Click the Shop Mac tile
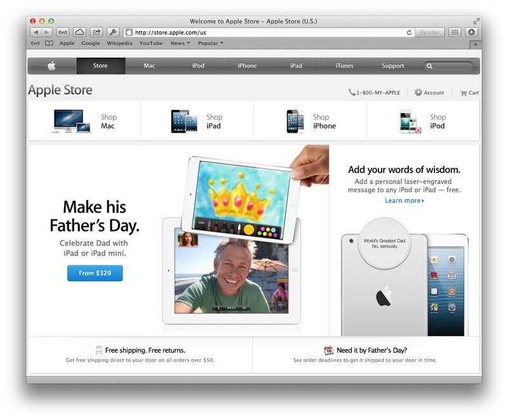Screen dimensions: 508x420 tap(84, 121)
